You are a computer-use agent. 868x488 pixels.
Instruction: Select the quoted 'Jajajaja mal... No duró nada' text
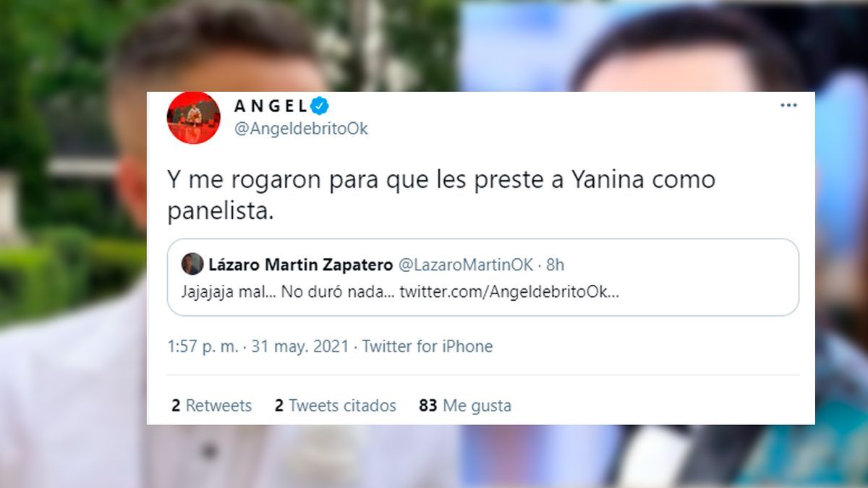287,293
